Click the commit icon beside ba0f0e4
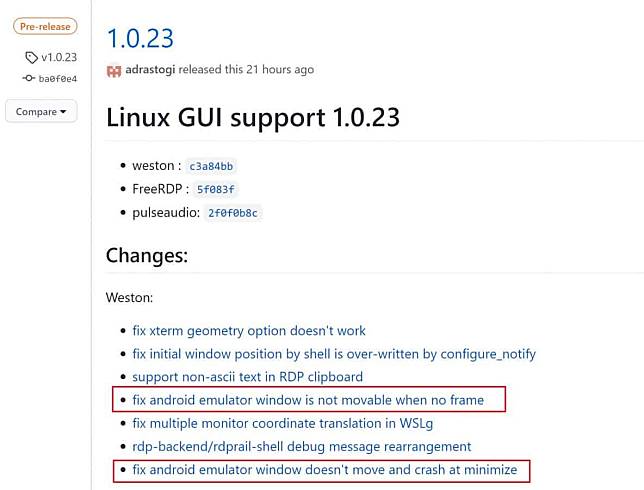644x490 pixels. [x=28, y=78]
